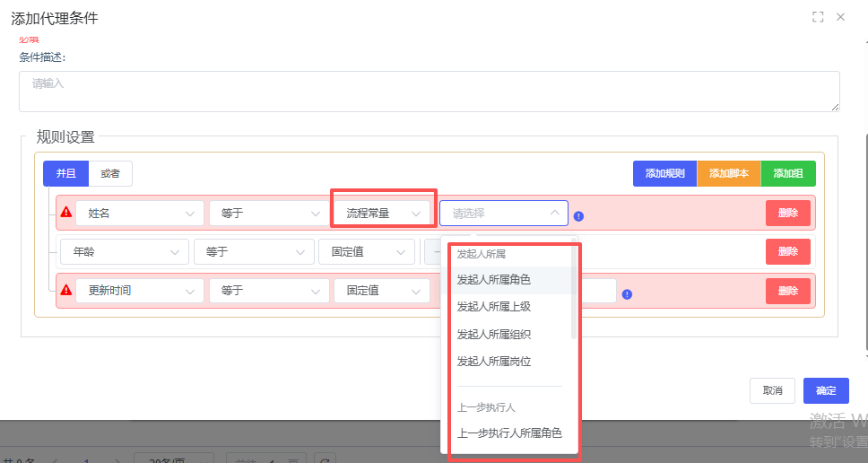Pick 上一步执行人所属角色 option
Screen dimensions: 868x463
point(508,433)
